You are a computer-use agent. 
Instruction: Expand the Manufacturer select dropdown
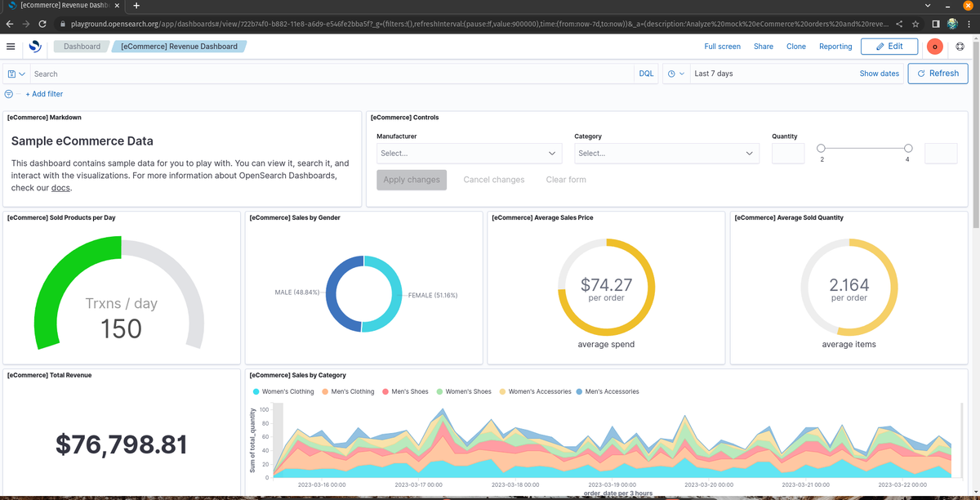470,153
